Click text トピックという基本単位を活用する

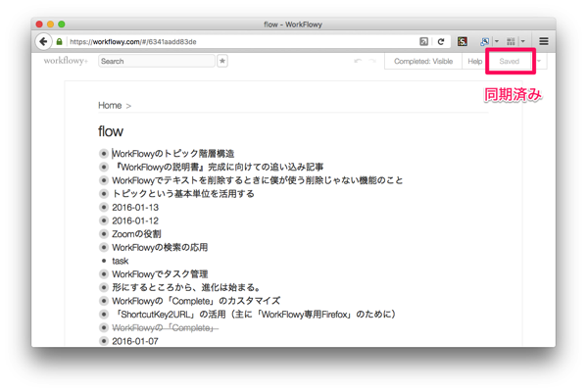point(183,194)
